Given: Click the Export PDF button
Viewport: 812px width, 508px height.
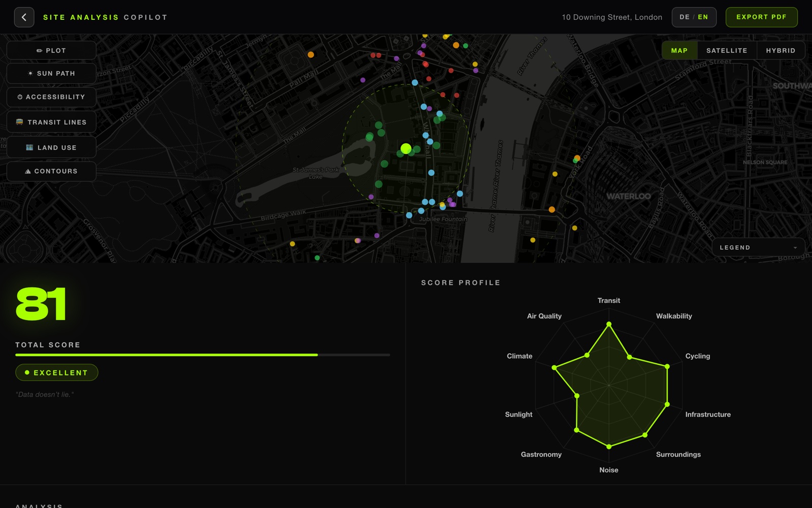Looking at the screenshot, I should click(761, 17).
